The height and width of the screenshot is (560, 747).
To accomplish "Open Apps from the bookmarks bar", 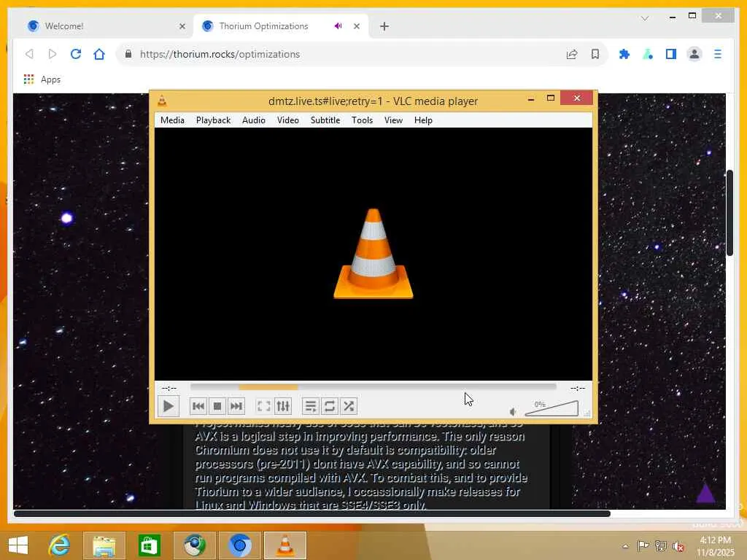I will (42, 79).
